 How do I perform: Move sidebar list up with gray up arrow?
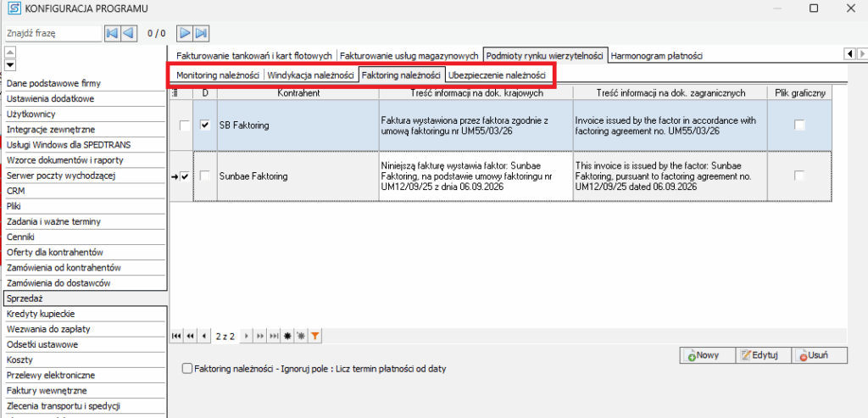(10, 52)
